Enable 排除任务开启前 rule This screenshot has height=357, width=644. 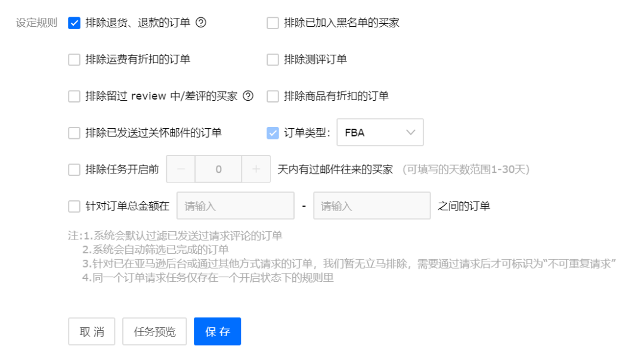click(74, 169)
